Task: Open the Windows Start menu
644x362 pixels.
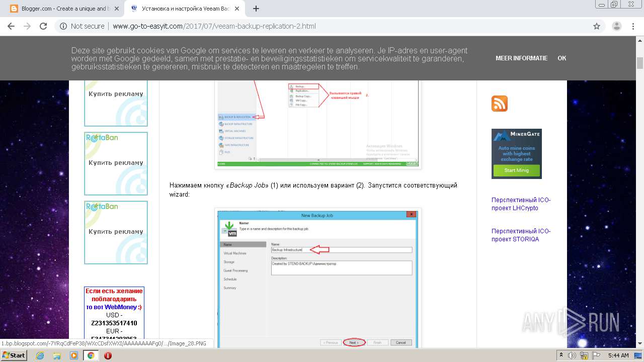Action: [14, 355]
